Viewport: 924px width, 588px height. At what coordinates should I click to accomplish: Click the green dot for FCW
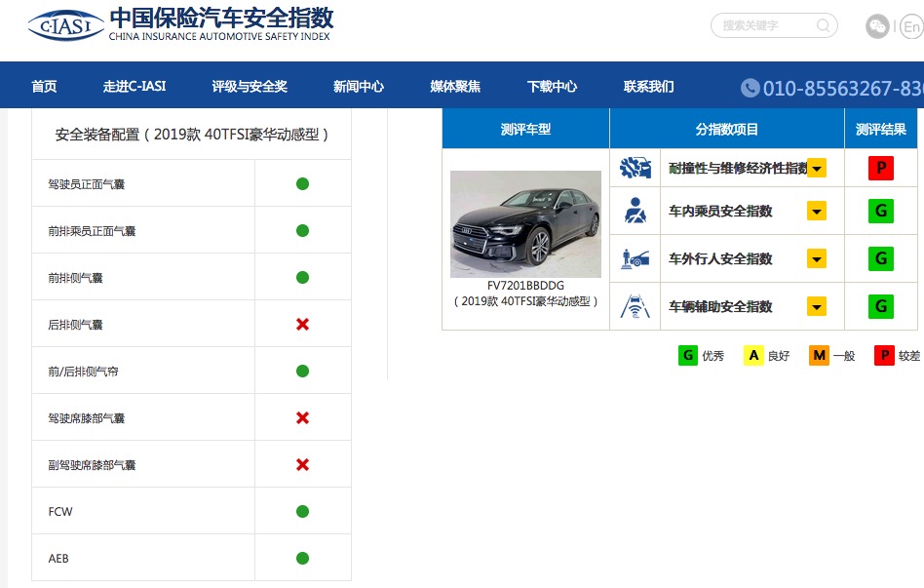(x=302, y=511)
